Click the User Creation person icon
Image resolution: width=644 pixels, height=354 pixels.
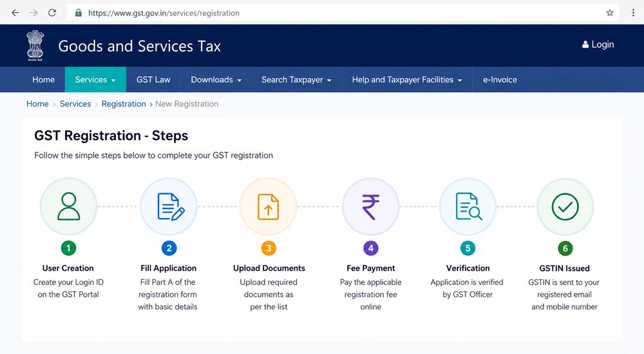click(x=69, y=206)
